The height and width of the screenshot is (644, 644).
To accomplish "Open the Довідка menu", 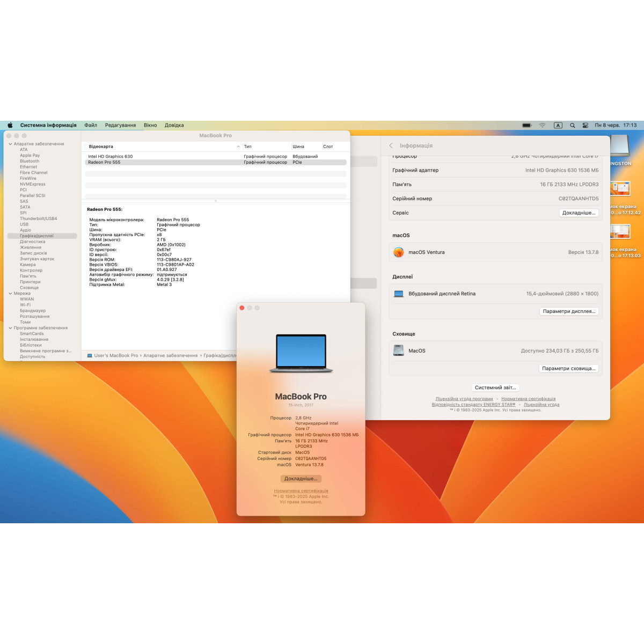I will (174, 125).
